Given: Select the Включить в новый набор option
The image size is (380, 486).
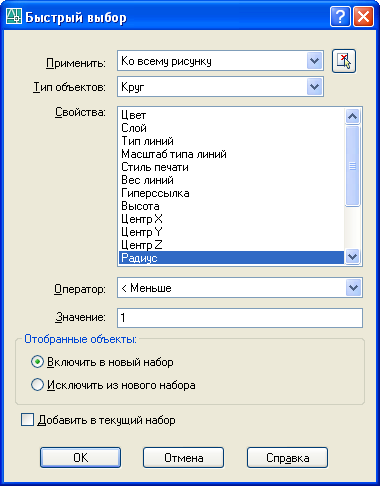Looking at the screenshot, I should 37,362.
